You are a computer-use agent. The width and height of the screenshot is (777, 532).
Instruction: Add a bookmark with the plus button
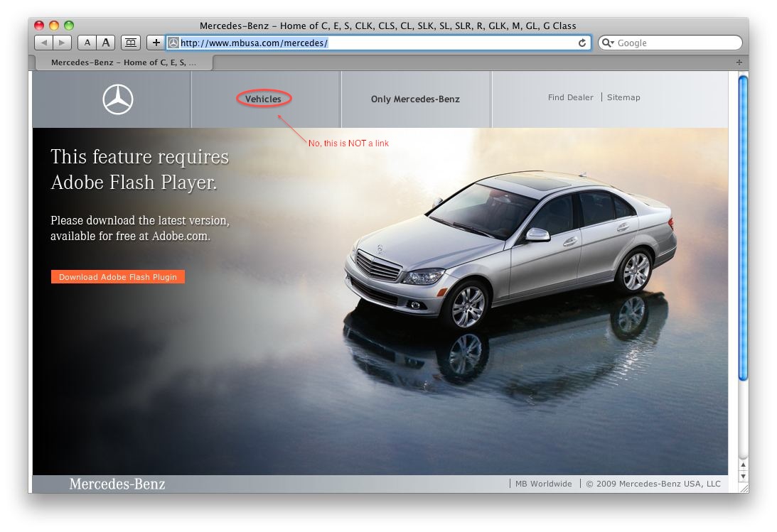[x=156, y=43]
